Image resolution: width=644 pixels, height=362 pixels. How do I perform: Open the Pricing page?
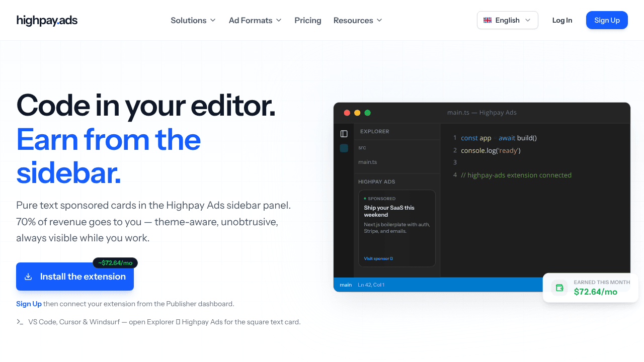tap(308, 20)
